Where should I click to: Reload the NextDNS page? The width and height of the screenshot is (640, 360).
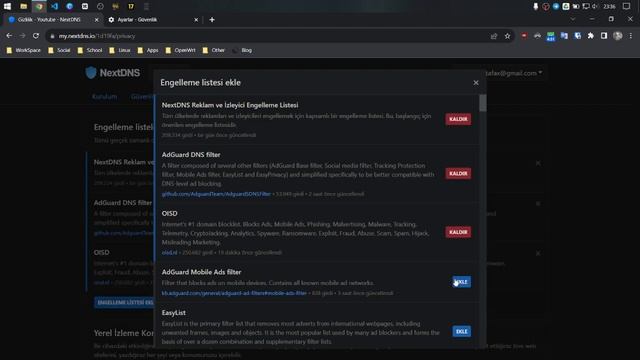[36, 36]
